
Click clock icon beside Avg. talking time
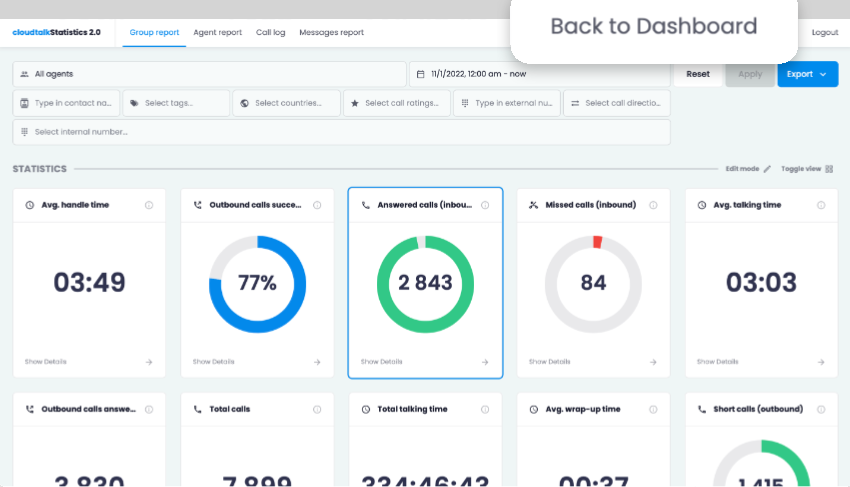pos(702,205)
